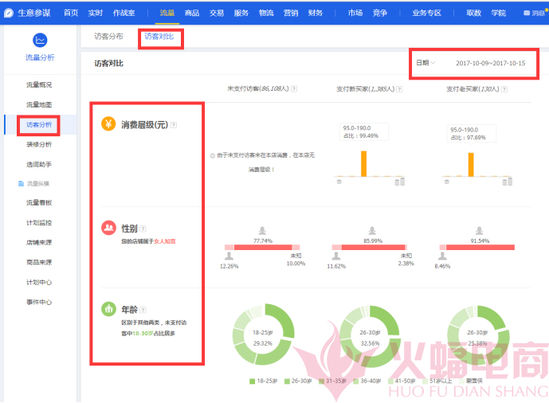Switch to the 访客分布 tab
The height and width of the screenshot is (403, 549).
click(x=109, y=36)
